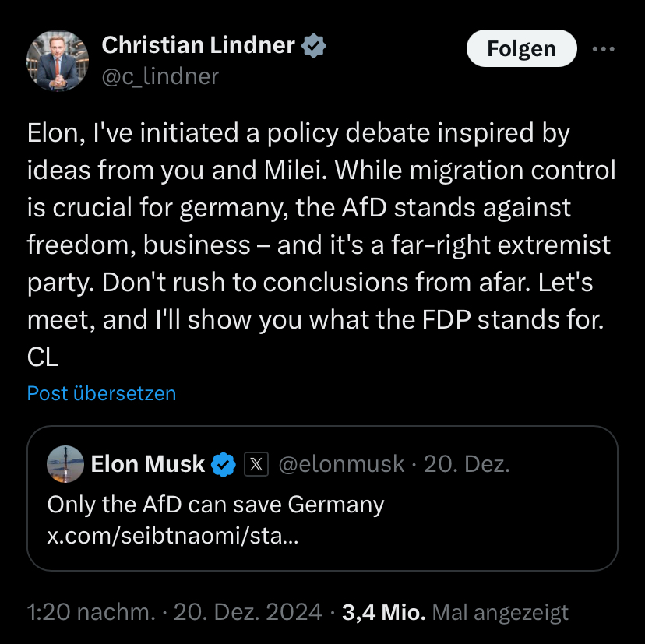Click the 'Mal angezeigt' views label
The height and width of the screenshot is (644, 645).
(x=500, y=612)
